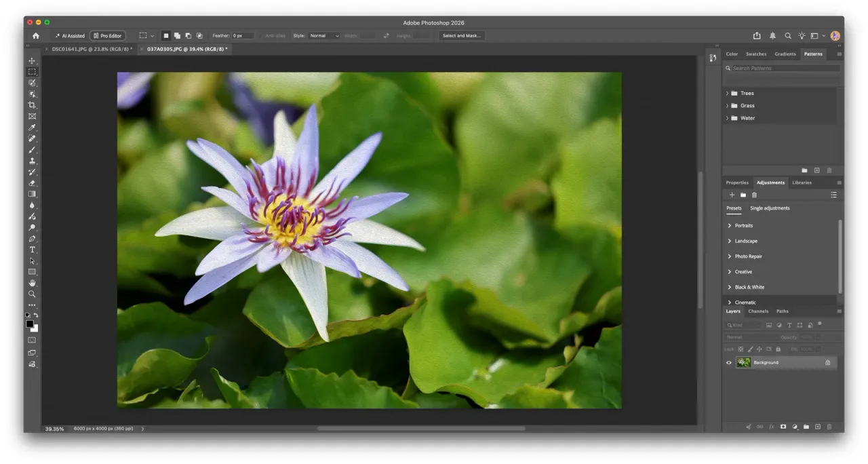The height and width of the screenshot is (464, 868).
Task: Select the Brush tool
Action: click(x=32, y=150)
